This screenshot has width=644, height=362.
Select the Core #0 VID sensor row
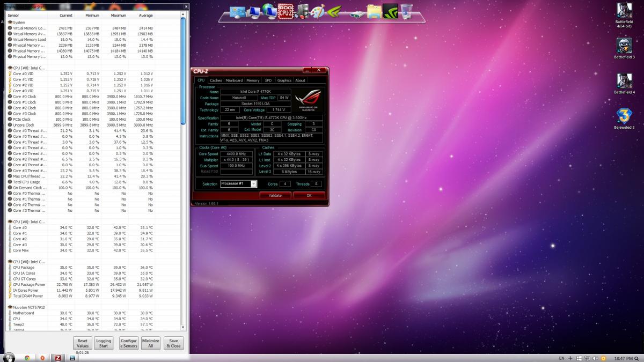click(94, 73)
